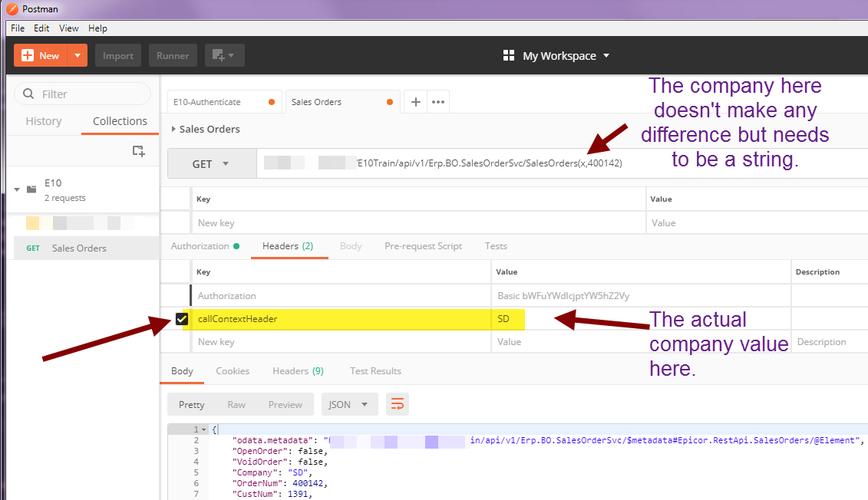
Task: Click the "OrderNum": 400142 response line
Action: [279, 483]
